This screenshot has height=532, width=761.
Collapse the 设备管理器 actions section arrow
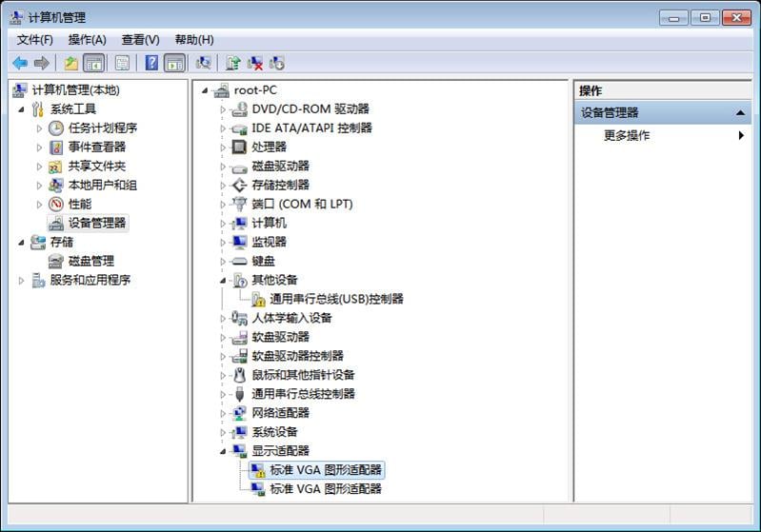click(x=740, y=113)
